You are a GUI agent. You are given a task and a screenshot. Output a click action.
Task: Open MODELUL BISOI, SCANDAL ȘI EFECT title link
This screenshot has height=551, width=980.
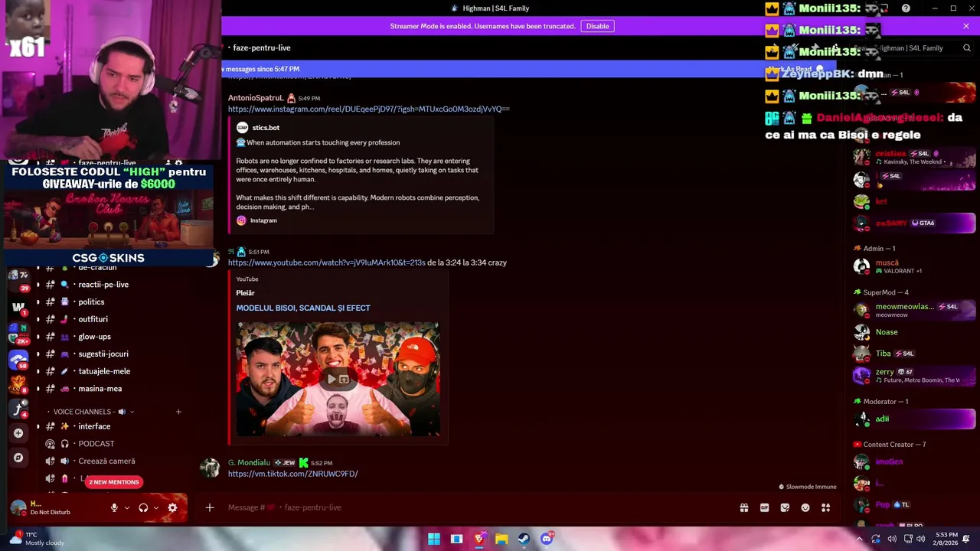(303, 308)
